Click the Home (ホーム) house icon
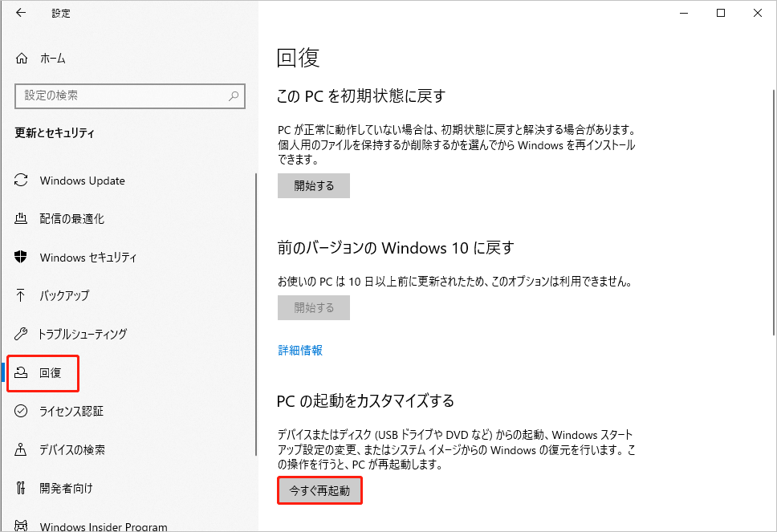The image size is (777, 532). (x=22, y=59)
